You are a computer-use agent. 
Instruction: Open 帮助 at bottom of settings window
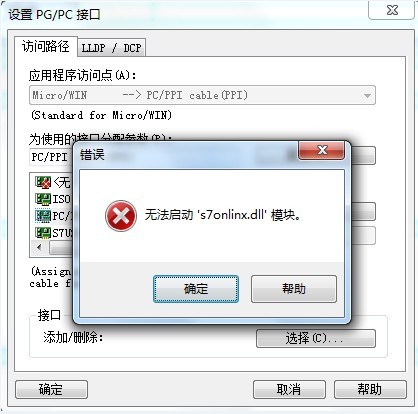(370, 389)
